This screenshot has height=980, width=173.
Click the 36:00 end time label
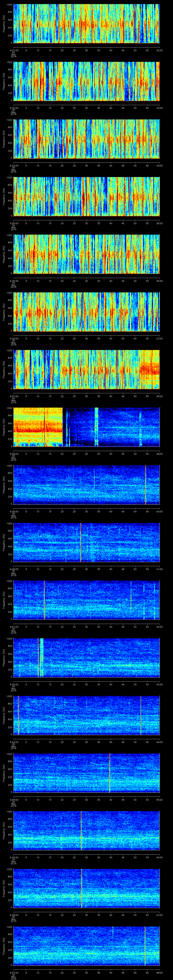[x=159, y=281]
